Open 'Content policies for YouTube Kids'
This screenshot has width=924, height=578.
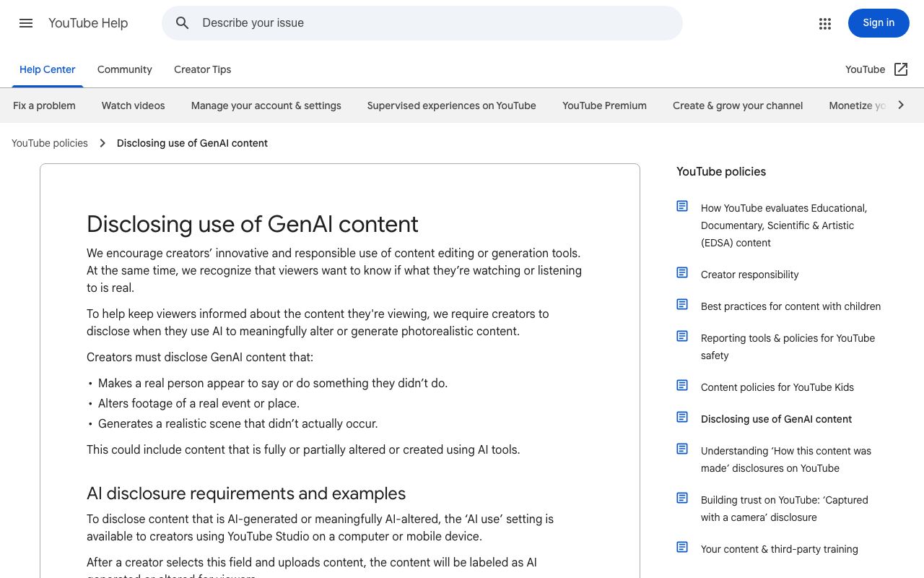[777, 387]
